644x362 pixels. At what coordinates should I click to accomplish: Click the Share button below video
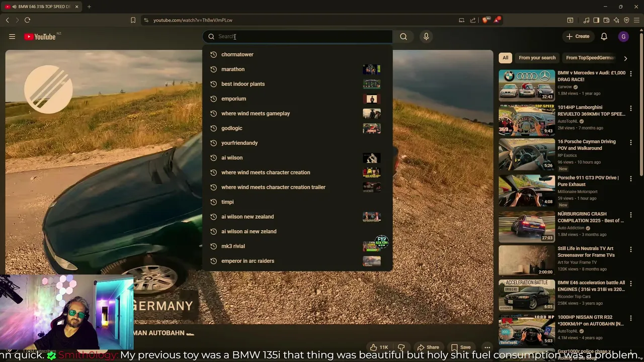coord(428,347)
